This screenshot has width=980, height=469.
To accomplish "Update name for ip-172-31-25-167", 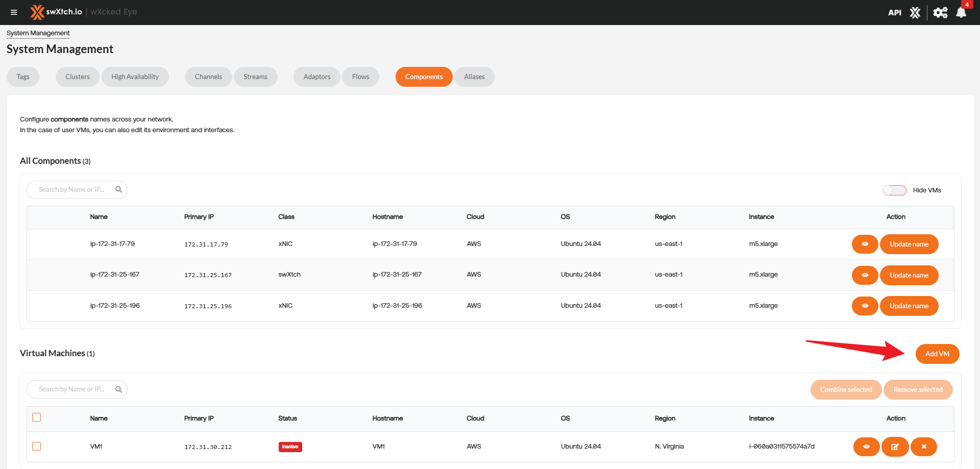I will point(909,275).
